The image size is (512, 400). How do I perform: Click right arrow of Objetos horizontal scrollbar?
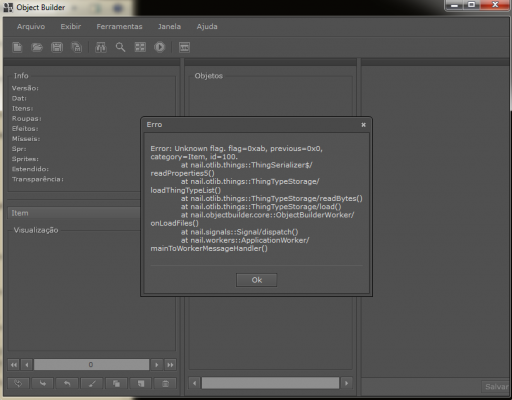(x=347, y=383)
